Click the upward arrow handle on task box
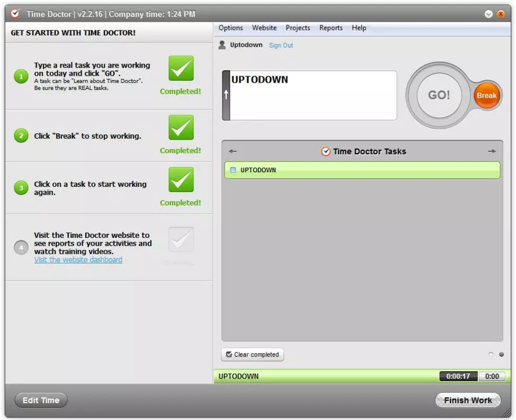Image resolution: width=516 pixels, height=420 pixels. tap(226, 95)
